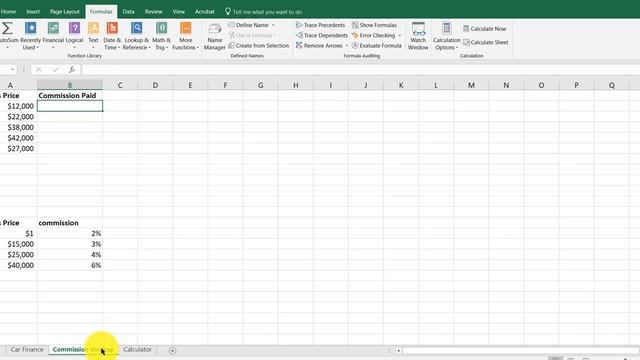Screen dimensions: 640x360
Task: Click Trace Precedents
Action: click(x=320, y=25)
